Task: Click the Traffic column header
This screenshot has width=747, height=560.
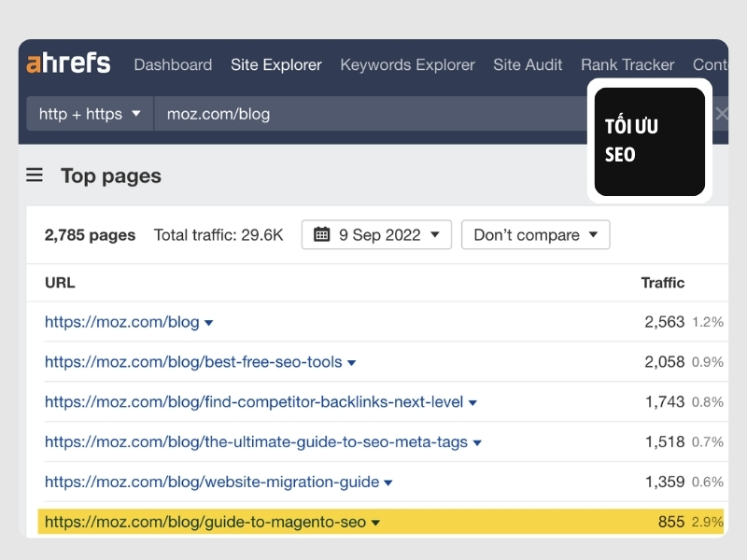Action: coord(663,283)
